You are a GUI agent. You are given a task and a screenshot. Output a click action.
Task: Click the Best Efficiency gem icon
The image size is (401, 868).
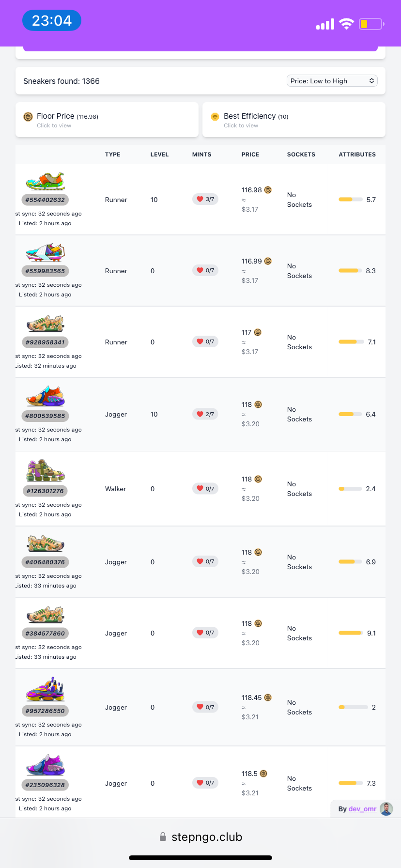click(215, 117)
